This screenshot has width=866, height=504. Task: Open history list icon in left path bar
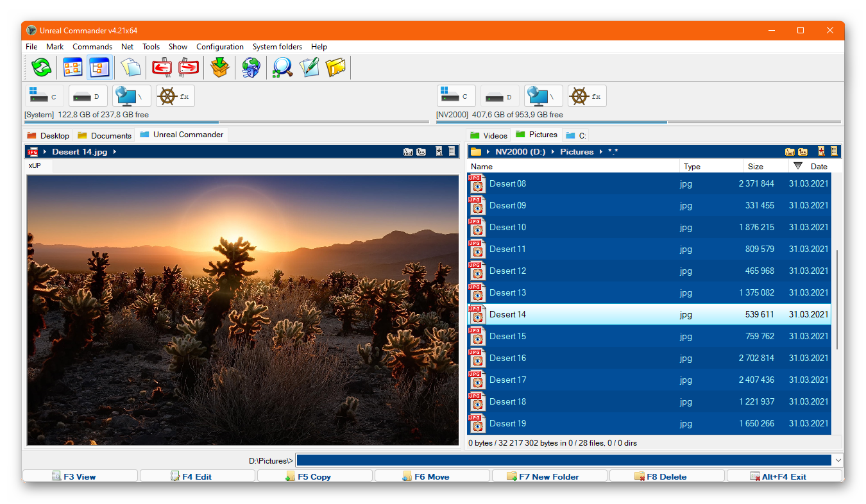click(452, 151)
